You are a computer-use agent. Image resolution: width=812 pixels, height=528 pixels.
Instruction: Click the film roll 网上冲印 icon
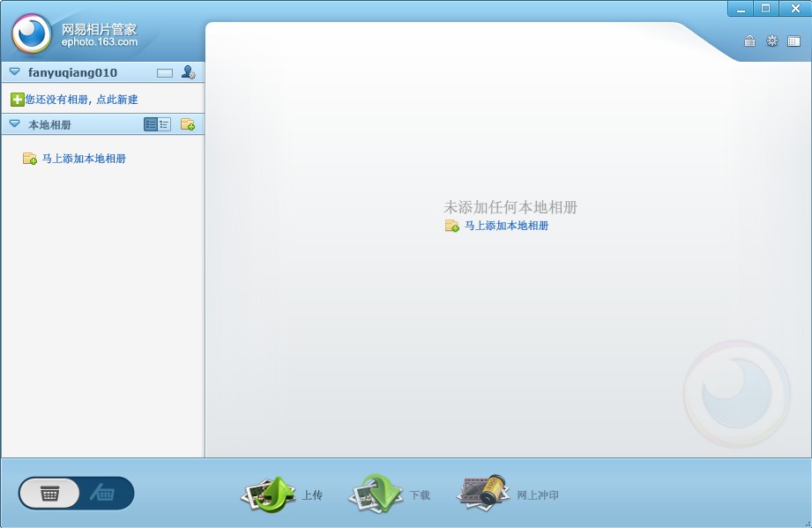tap(483, 492)
